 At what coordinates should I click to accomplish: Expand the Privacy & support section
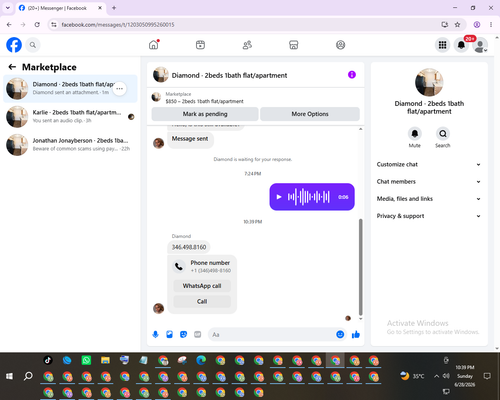(x=429, y=216)
